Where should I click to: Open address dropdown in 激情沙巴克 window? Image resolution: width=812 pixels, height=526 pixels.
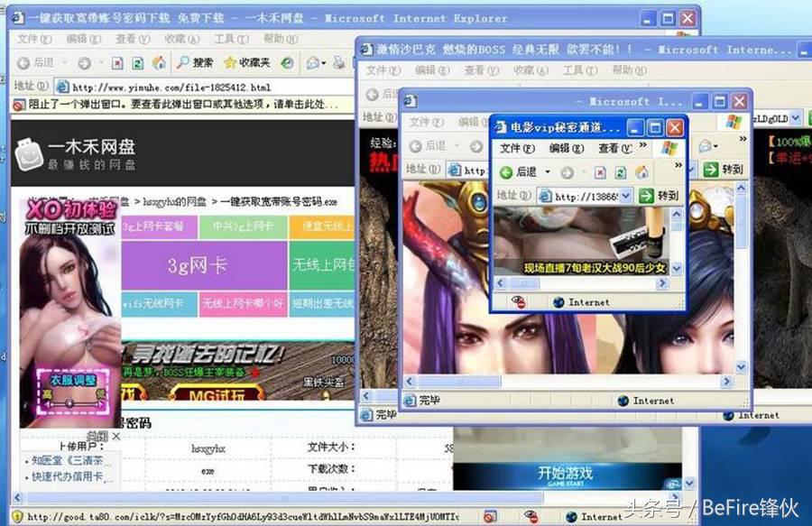tap(796, 118)
